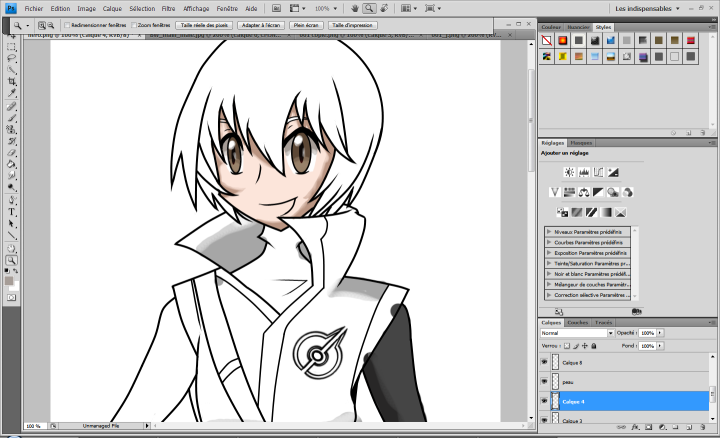Click the zoom-out mode icon in options bar
Viewport: 720px width, 438px height.
tap(51, 26)
